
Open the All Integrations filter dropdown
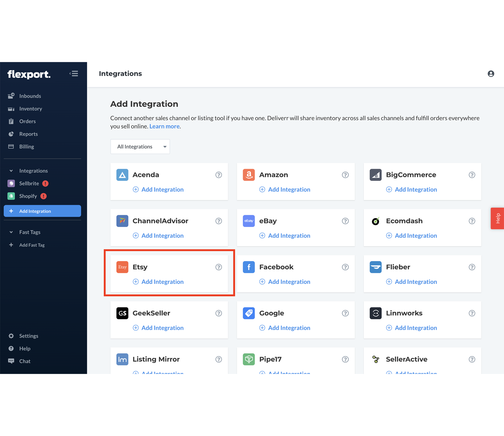(x=140, y=147)
